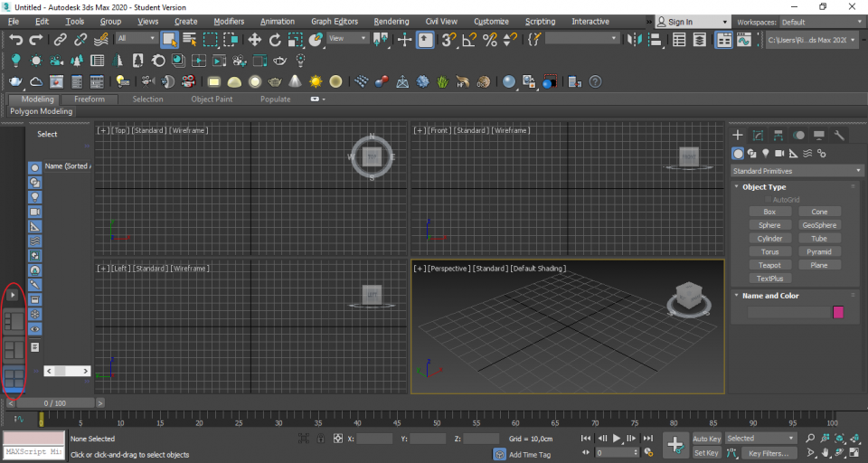
Task: Click the Undo arrow icon
Action: point(16,39)
